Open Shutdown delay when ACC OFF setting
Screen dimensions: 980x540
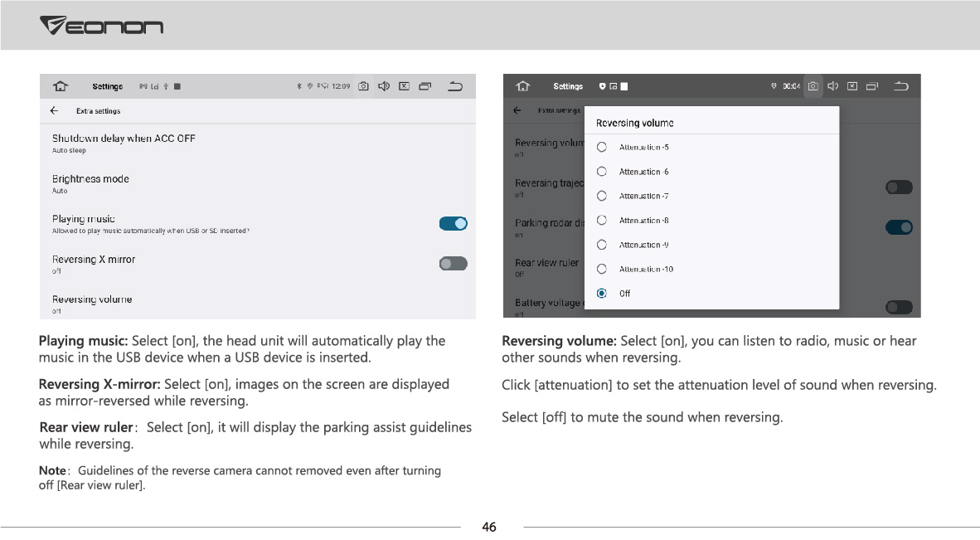258,144
